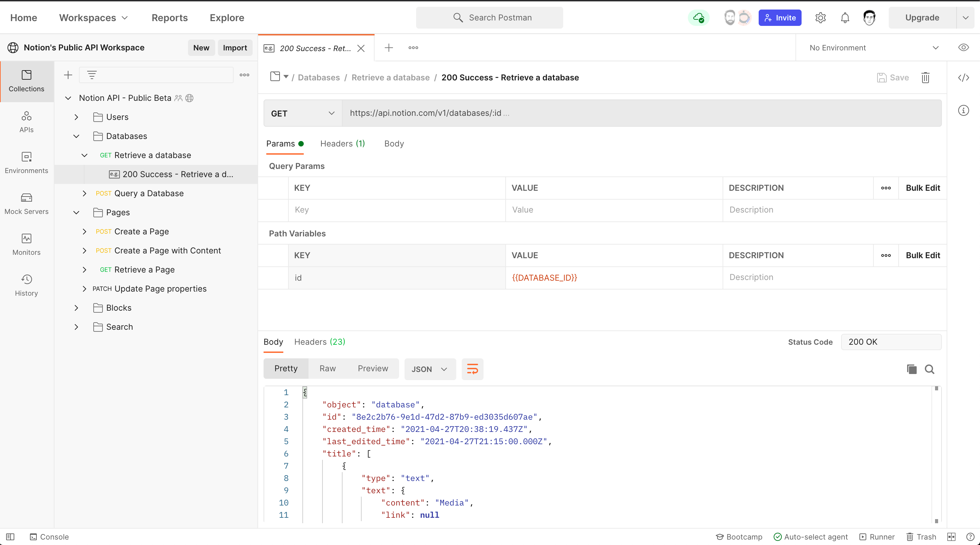This screenshot has height=545, width=980.
Task: Open the help question mark icon
Action: [x=970, y=536]
